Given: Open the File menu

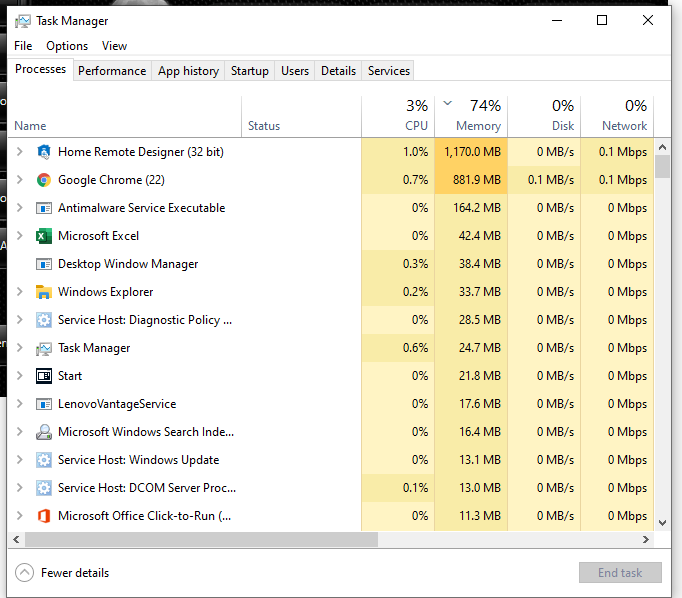Looking at the screenshot, I should pos(23,46).
